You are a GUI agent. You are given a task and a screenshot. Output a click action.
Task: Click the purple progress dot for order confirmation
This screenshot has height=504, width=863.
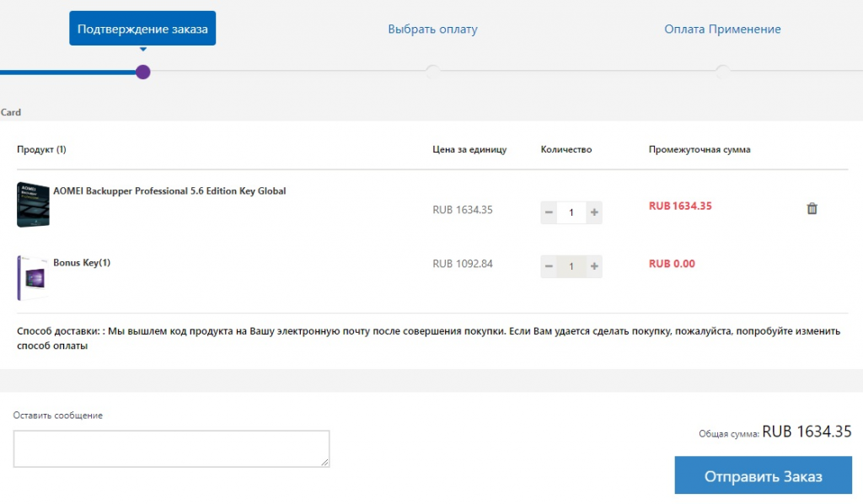click(x=143, y=72)
